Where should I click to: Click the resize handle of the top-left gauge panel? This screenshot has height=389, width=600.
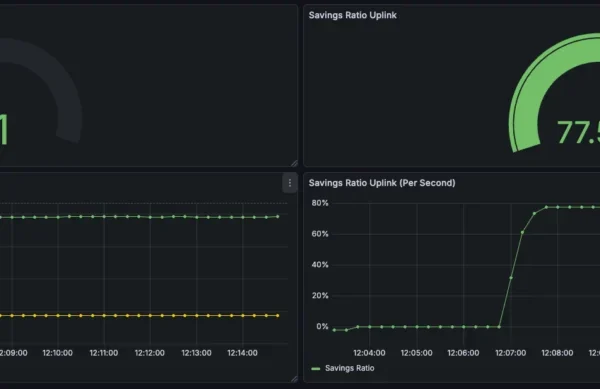point(294,163)
